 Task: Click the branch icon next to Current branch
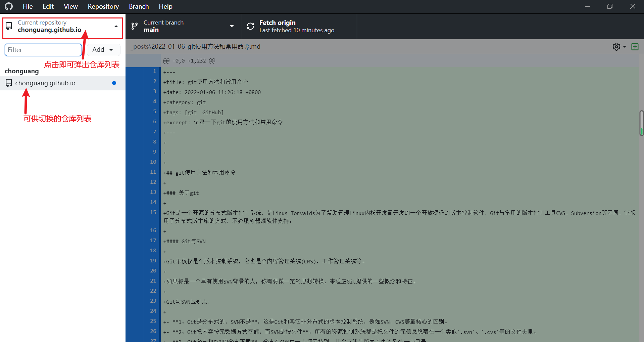click(x=135, y=26)
